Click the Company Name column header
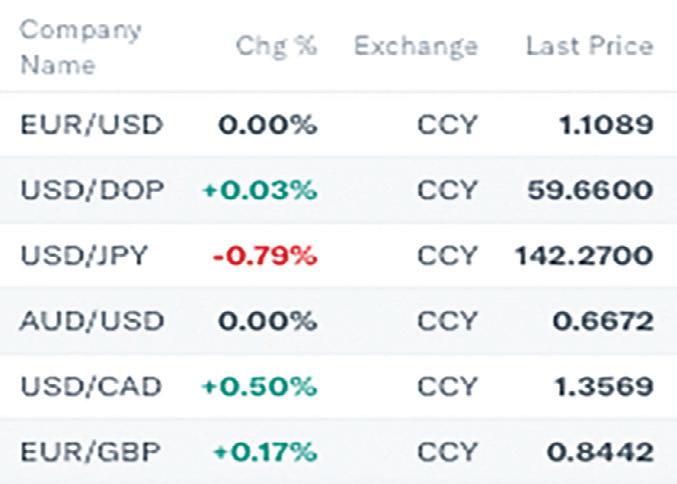This screenshot has height=484, width=677. coord(80,46)
